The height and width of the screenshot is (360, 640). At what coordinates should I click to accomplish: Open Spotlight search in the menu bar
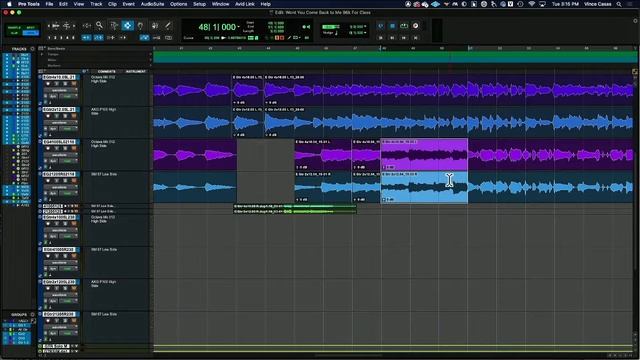pos(619,4)
